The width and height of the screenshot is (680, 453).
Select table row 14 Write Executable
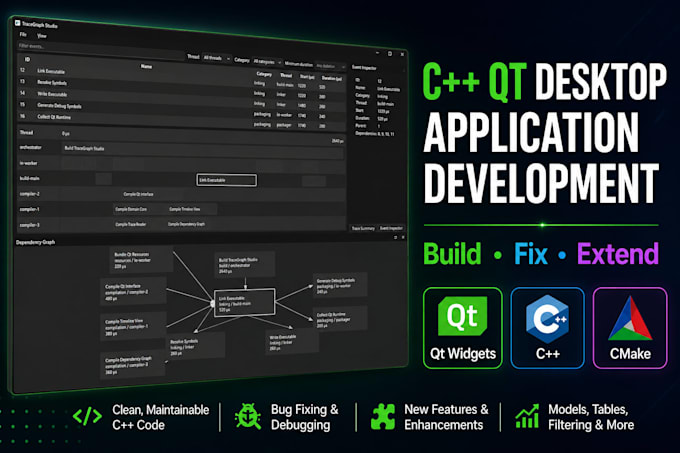(181, 99)
